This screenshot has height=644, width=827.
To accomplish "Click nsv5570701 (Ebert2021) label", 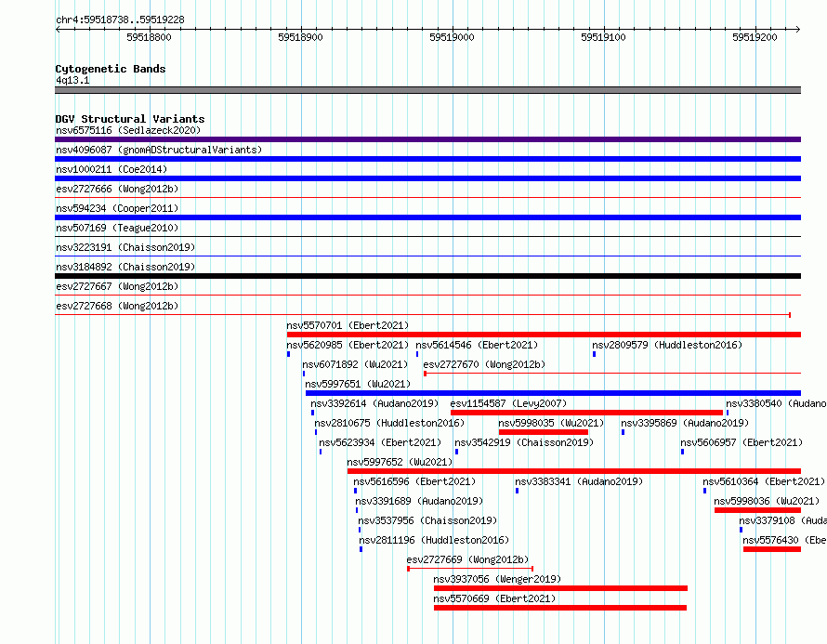I will [348, 325].
